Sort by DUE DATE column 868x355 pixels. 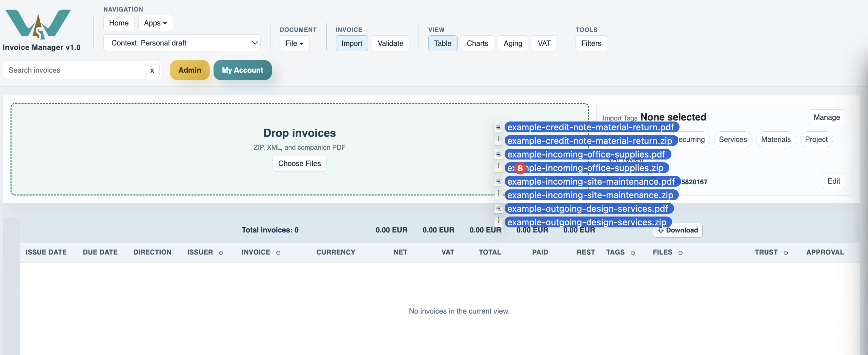100,252
